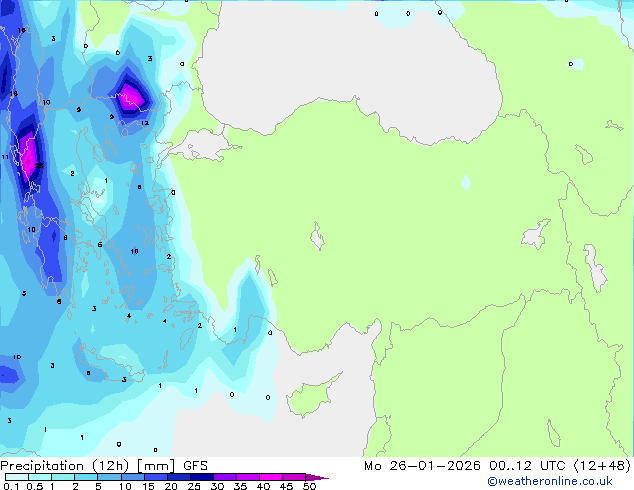Click the Sea of Marmara
Image resolution: width=634 pixels, height=490 pixels.
(204, 145)
